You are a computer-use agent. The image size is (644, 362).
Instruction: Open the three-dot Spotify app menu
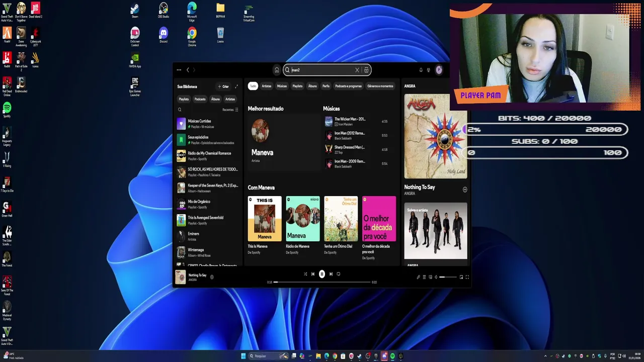coord(179,70)
